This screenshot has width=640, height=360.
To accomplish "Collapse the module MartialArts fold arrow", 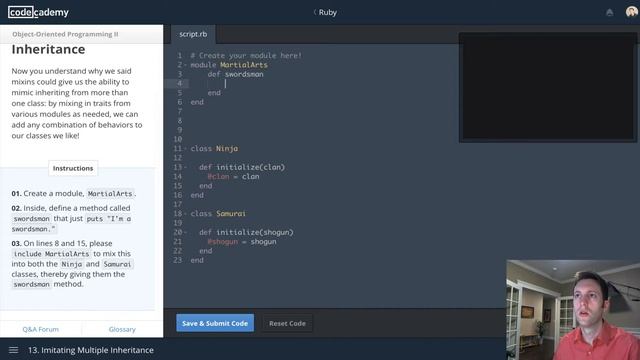I will tap(185, 65).
